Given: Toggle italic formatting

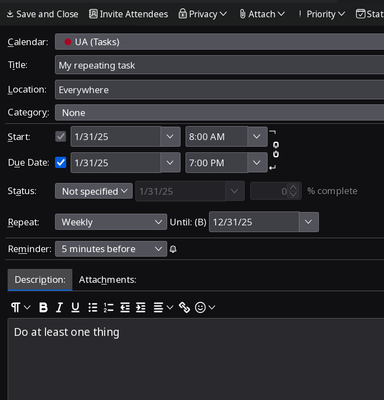Looking at the screenshot, I should (59, 307).
